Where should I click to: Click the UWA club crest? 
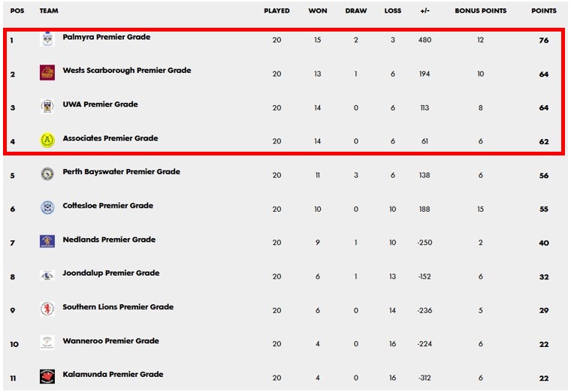[47, 107]
